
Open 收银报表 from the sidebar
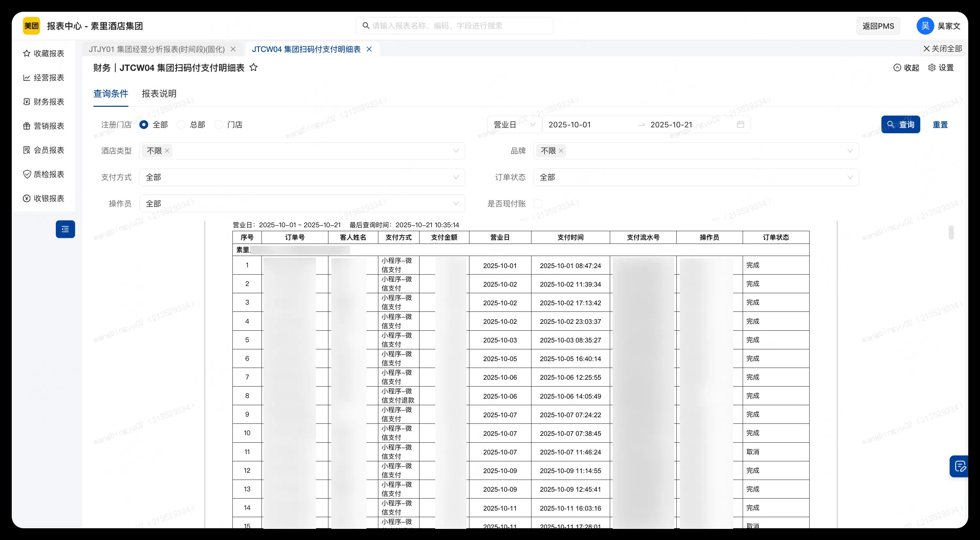(44, 198)
